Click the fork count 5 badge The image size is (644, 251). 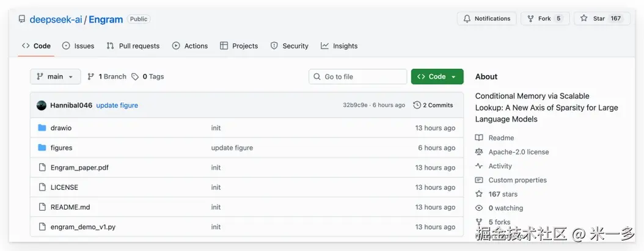558,18
